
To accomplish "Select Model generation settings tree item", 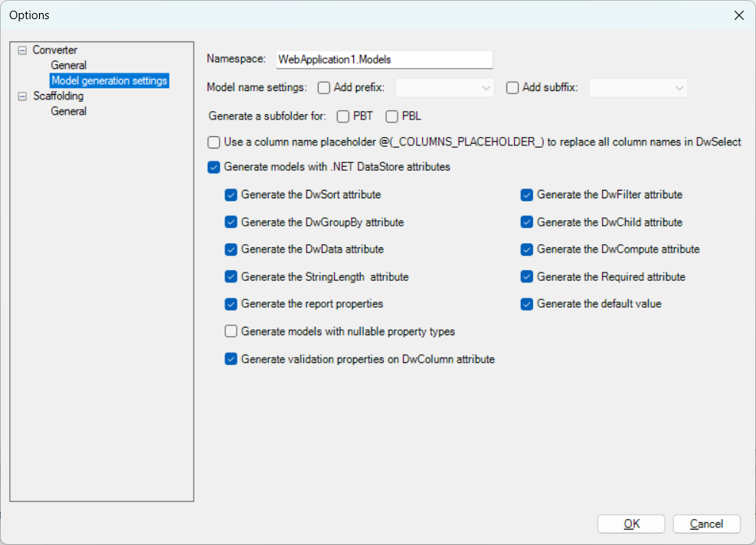I will pos(109,81).
